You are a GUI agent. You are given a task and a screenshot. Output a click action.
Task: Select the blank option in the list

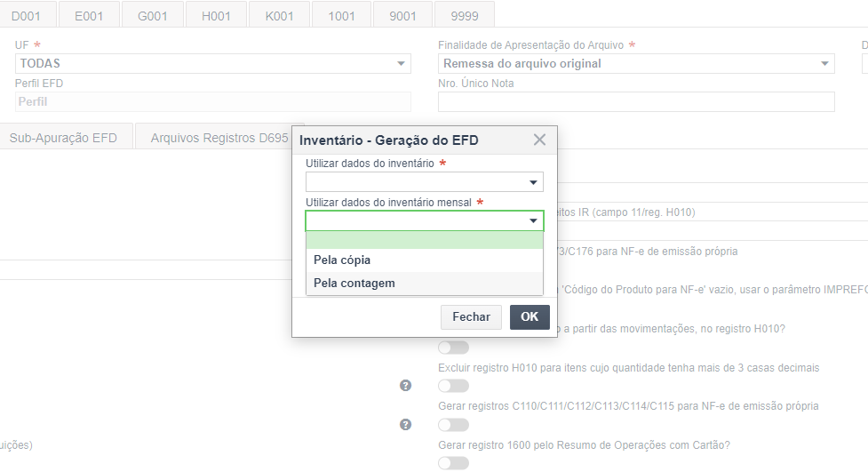tap(425, 240)
